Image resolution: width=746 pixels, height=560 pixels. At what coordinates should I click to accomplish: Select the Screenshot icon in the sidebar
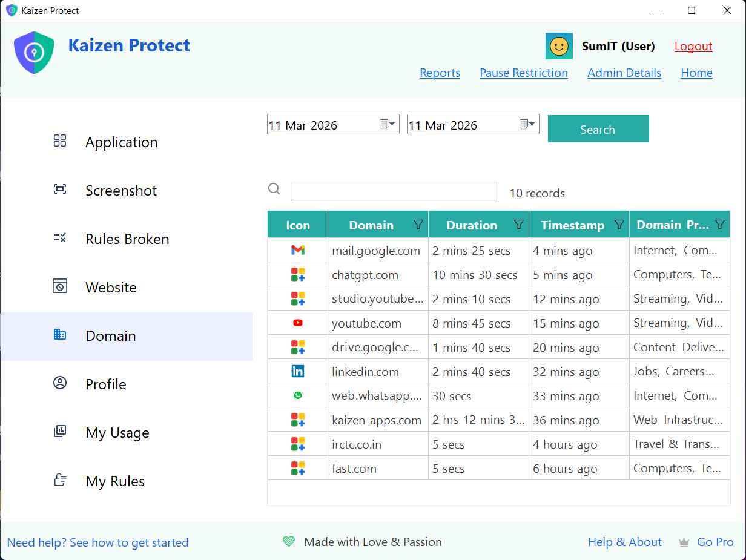(59, 189)
